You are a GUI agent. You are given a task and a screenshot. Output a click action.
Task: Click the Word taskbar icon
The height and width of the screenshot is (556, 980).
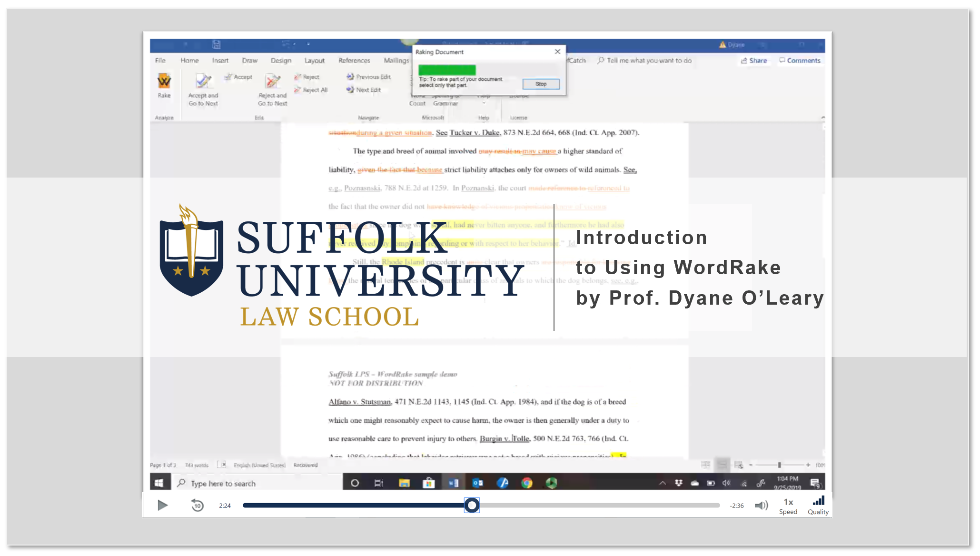453,483
